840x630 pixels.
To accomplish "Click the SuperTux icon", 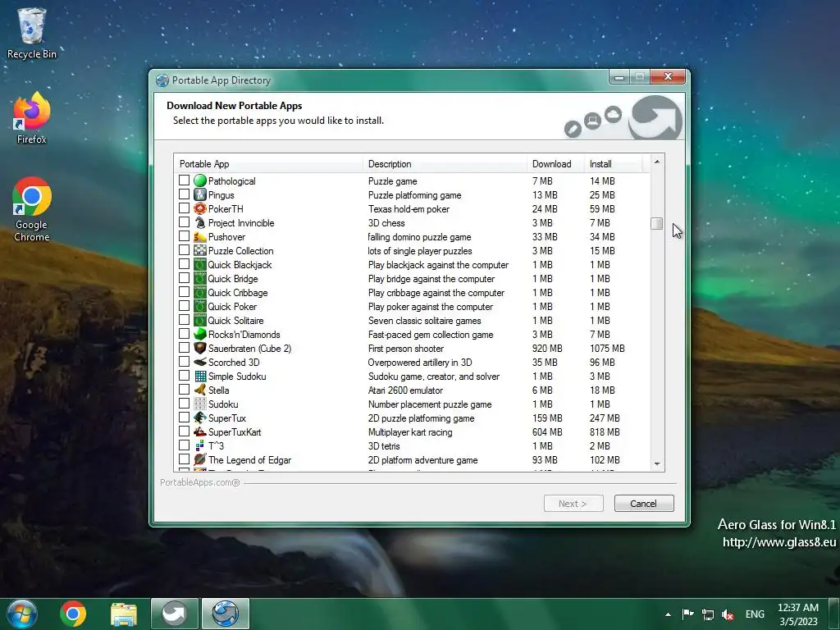I will (200, 418).
